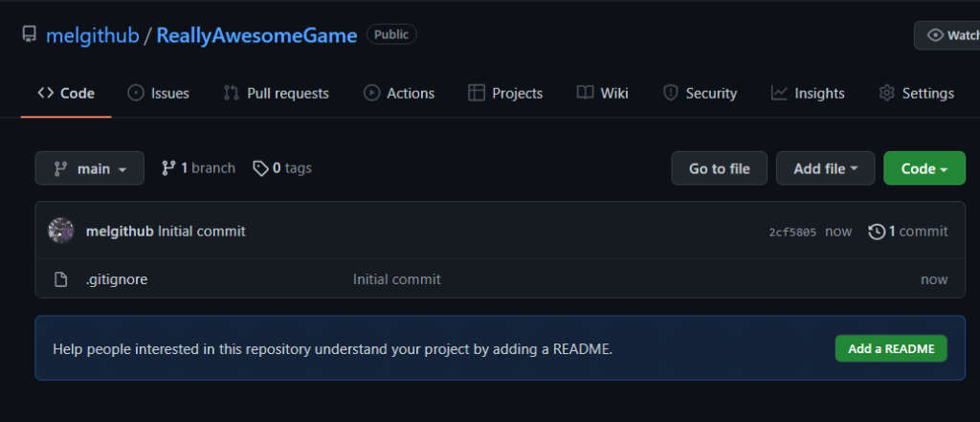Click the .gitignore file icon
The image size is (980, 422).
pos(60,279)
